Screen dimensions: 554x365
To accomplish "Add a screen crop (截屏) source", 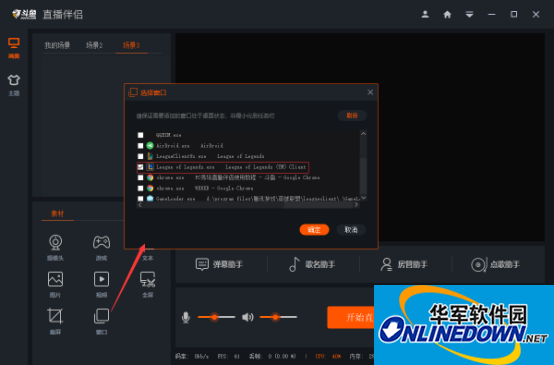I will coord(55,321).
